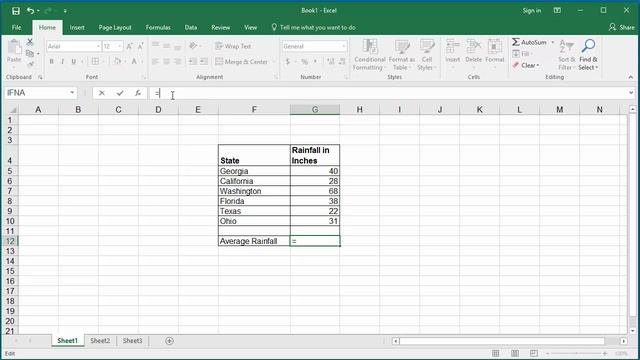Select row 12 header
The image size is (640, 360).
tap(10, 241)
